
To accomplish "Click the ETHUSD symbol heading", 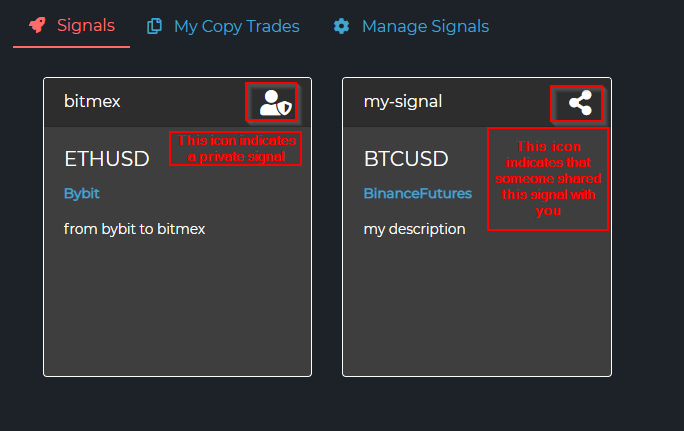I will [x=106, y=159].
